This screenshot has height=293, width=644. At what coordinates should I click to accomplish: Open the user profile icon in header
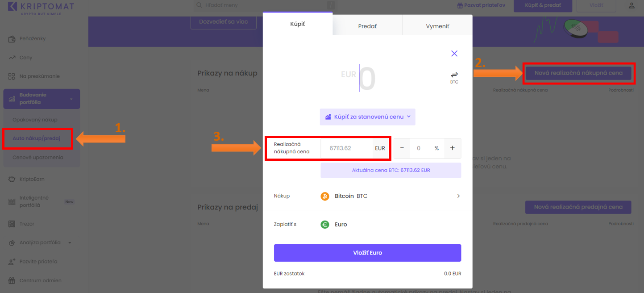(x=632, y=6)
